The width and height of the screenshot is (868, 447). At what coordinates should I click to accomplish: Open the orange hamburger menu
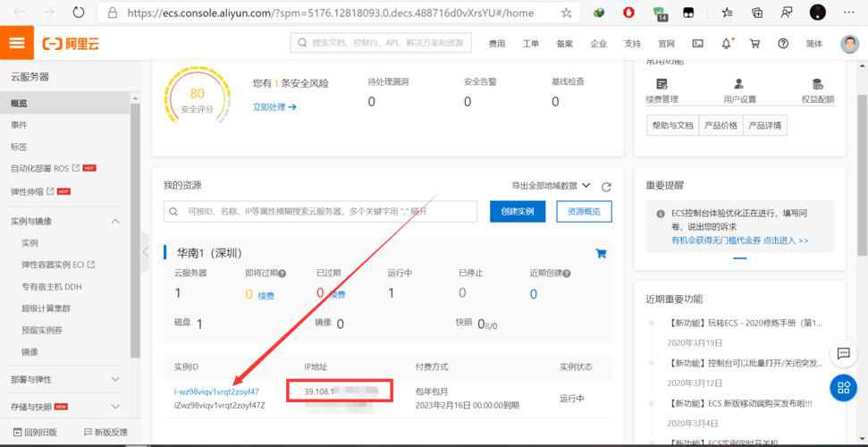17,43
